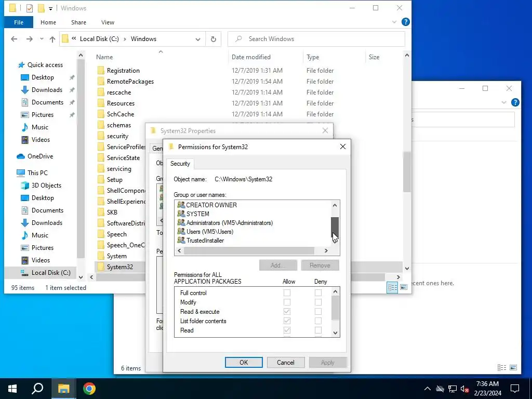Open recent locations dropdown arrow
532x399 pixels.
pos(42,39)
